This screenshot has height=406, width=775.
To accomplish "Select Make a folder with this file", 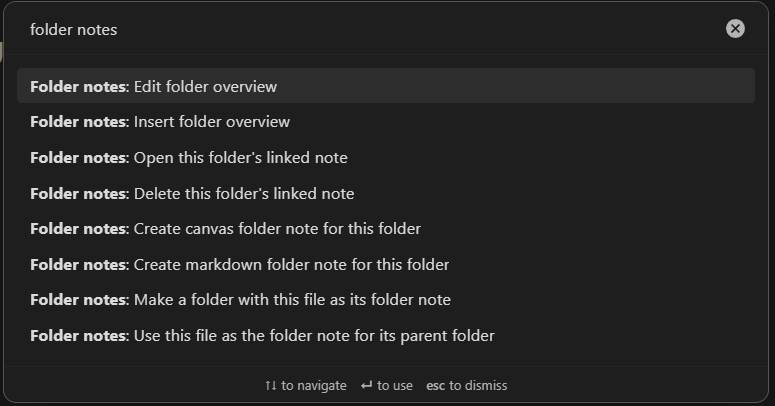I will click(x=386, y=300).
